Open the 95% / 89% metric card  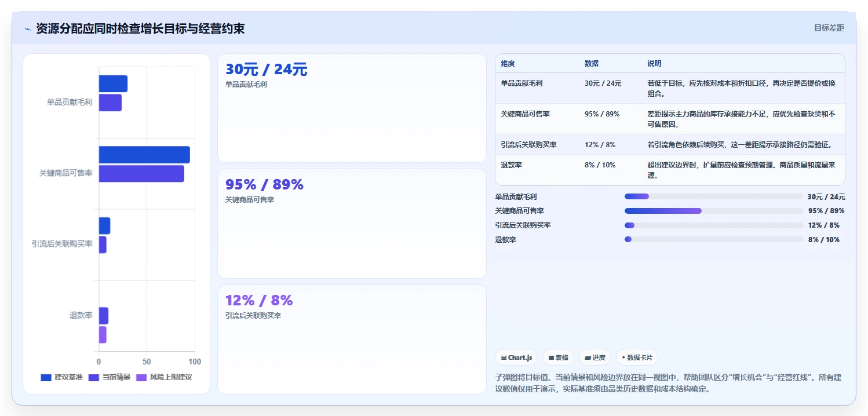pos(352,224)
